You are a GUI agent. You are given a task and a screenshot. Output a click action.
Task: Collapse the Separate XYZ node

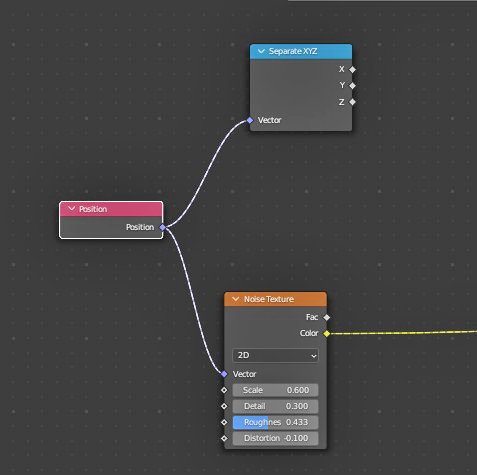click(261, 51)
